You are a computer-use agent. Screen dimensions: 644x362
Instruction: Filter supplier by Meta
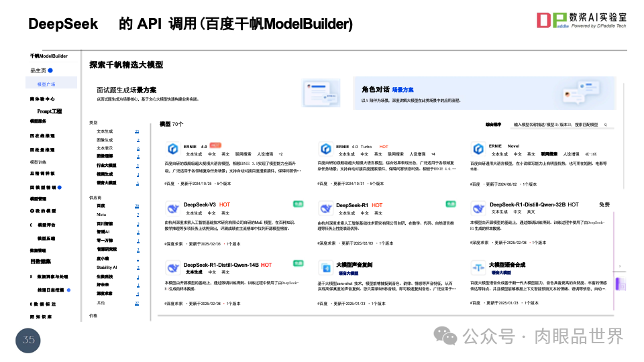click(101, 215)
